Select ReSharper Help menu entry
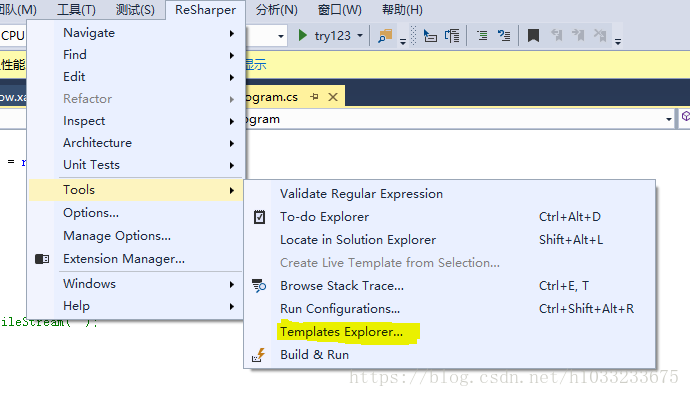690x397 pixels. [x=136, y=306]
